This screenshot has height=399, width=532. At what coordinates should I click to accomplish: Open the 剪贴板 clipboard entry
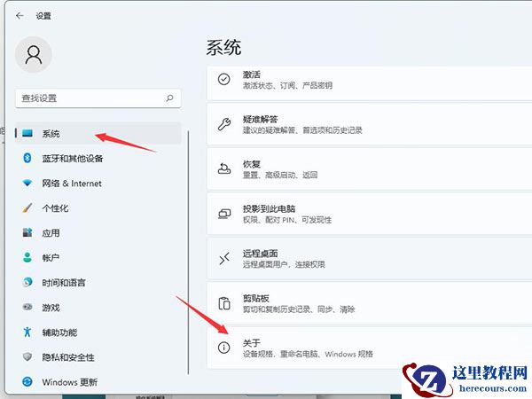(370, 303)
